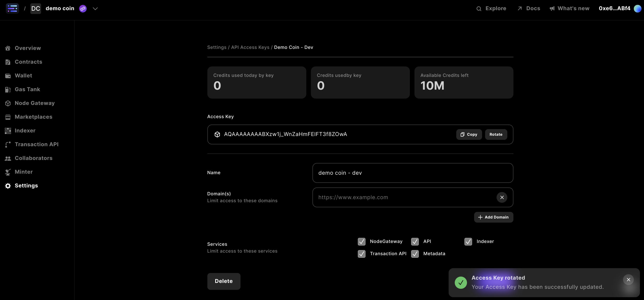The height and width of the screenshot is (300, 644).
Task: Open the Indexer panel
Action: 25,130
